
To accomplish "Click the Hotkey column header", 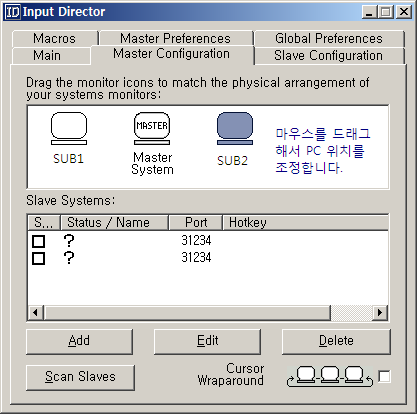I will [305, 223].
